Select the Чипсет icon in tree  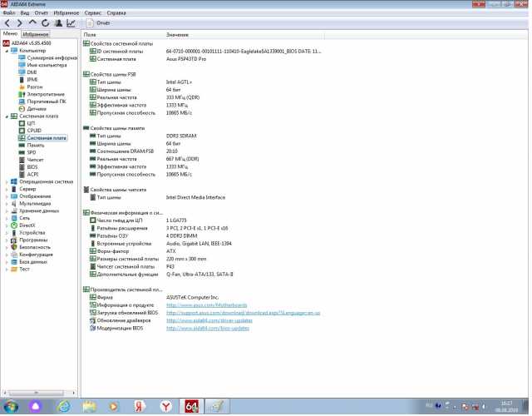pyautogui.click(x=22, y=160)
